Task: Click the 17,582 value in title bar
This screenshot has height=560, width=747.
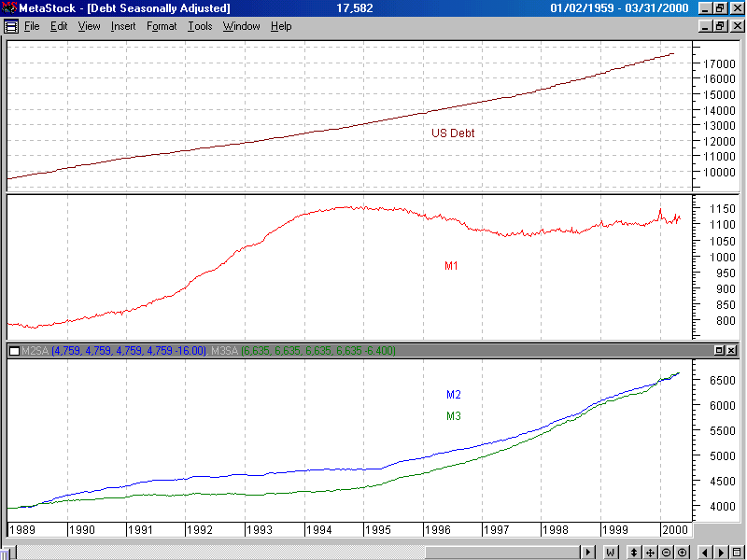Action: tap(355, 8)
